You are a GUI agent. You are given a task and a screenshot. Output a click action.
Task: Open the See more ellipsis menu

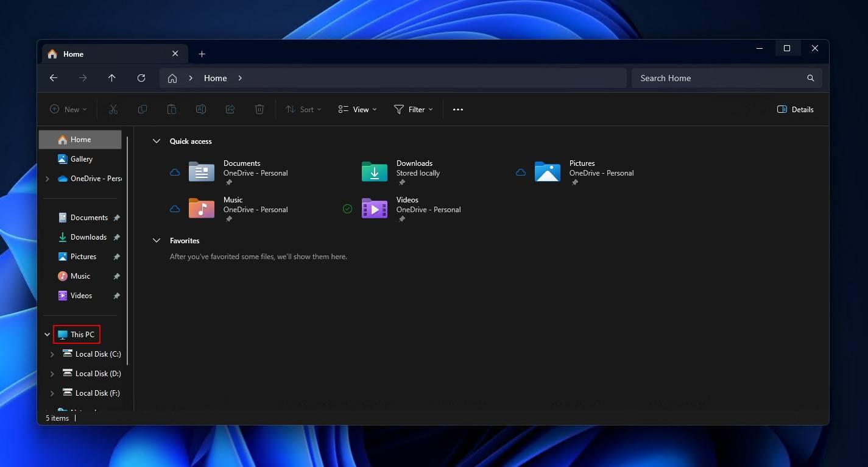tap(458, 110)
